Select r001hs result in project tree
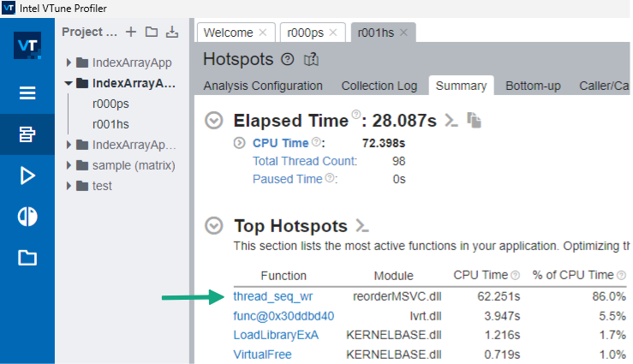 [110, 124]
